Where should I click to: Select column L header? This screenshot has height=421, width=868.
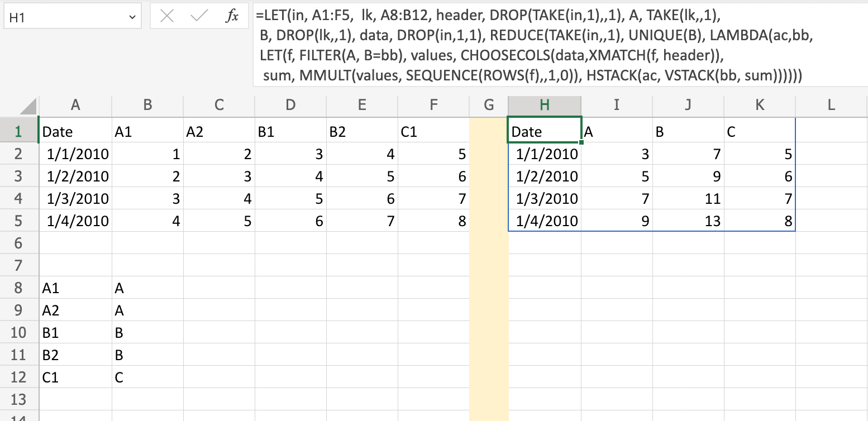[831, 105]
